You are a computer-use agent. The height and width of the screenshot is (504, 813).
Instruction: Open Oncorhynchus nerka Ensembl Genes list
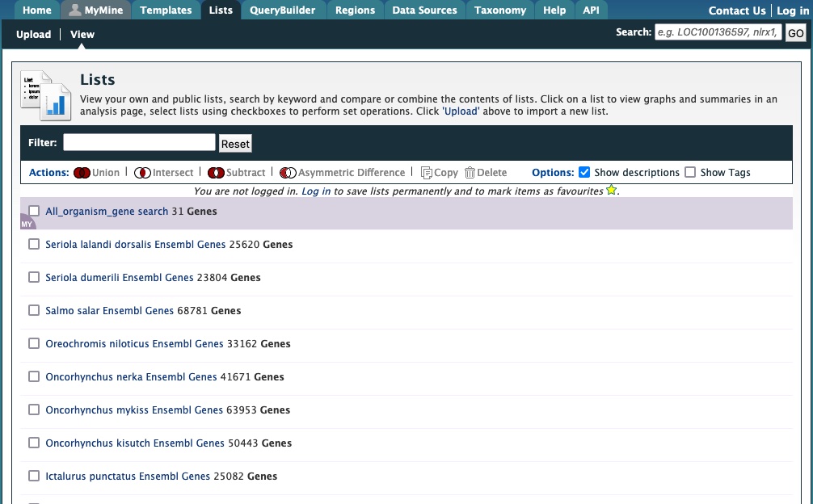pyautogui.click(x=131, y=377)
